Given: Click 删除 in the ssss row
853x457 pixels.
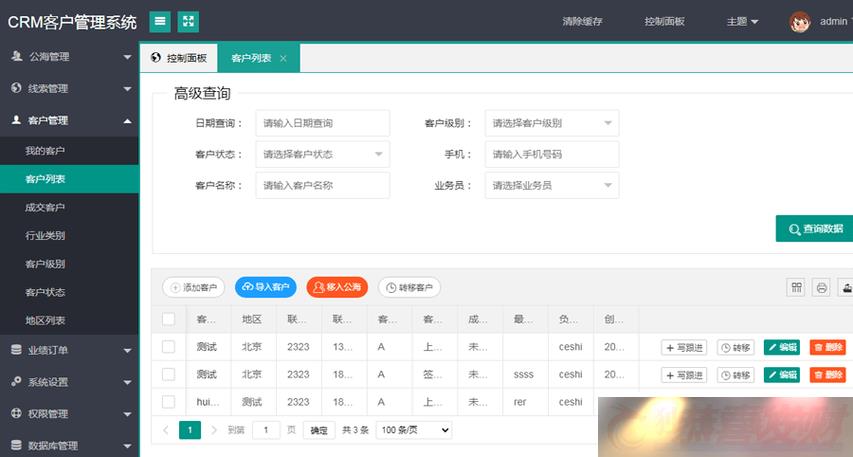Looking at the screenshot, I should click(x=827, y=375).
